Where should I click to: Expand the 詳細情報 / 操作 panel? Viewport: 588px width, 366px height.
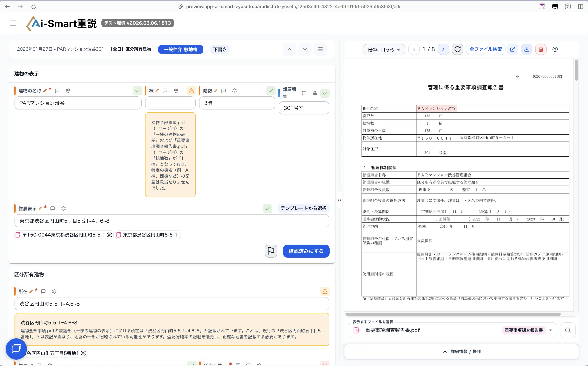[462, 351]
